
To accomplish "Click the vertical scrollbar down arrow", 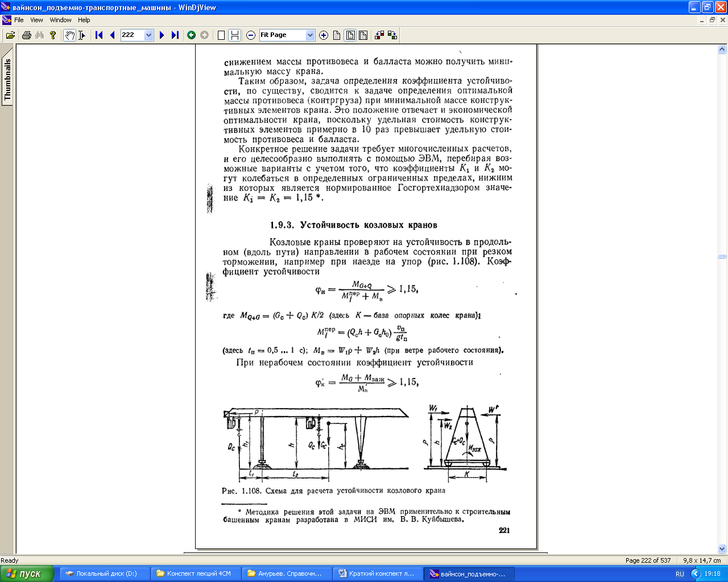I will click(x=722, y=549).
